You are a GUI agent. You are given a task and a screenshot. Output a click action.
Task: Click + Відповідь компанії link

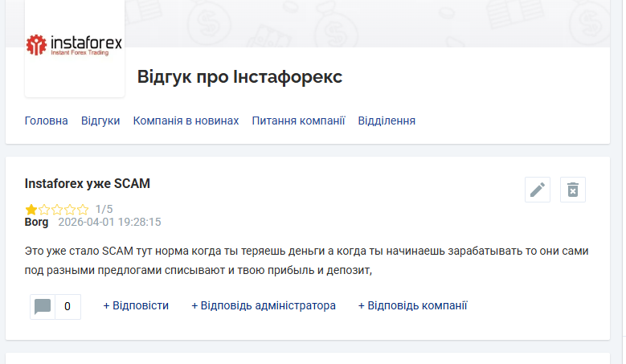[x=413, y=305]
